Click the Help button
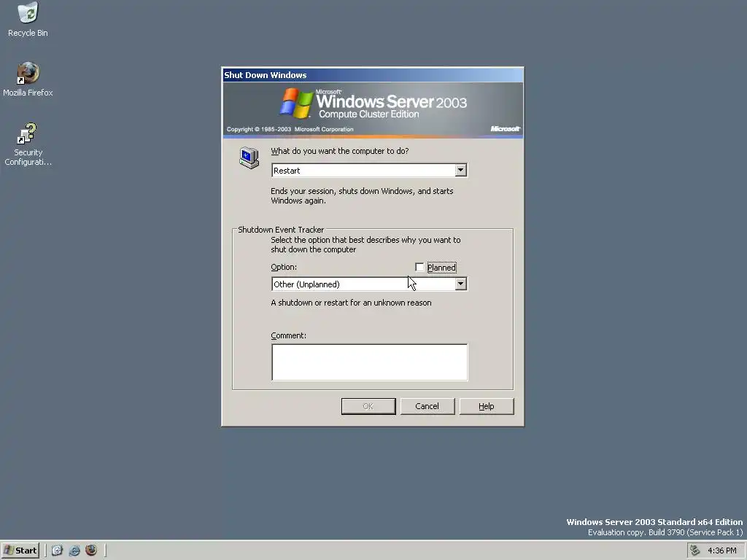The width and height of the screenshot is (747, 560). tap(487, 406)
